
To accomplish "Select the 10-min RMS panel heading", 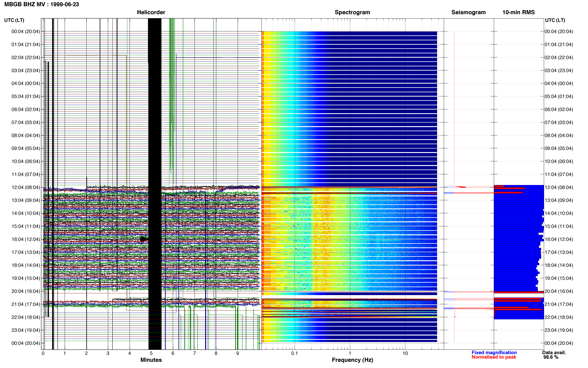I will [518, 12].
